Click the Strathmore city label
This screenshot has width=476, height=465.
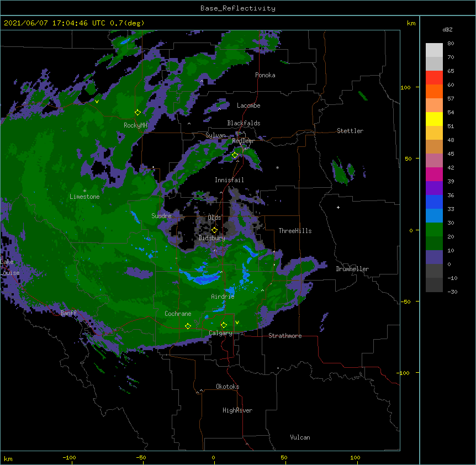(285, 336)
